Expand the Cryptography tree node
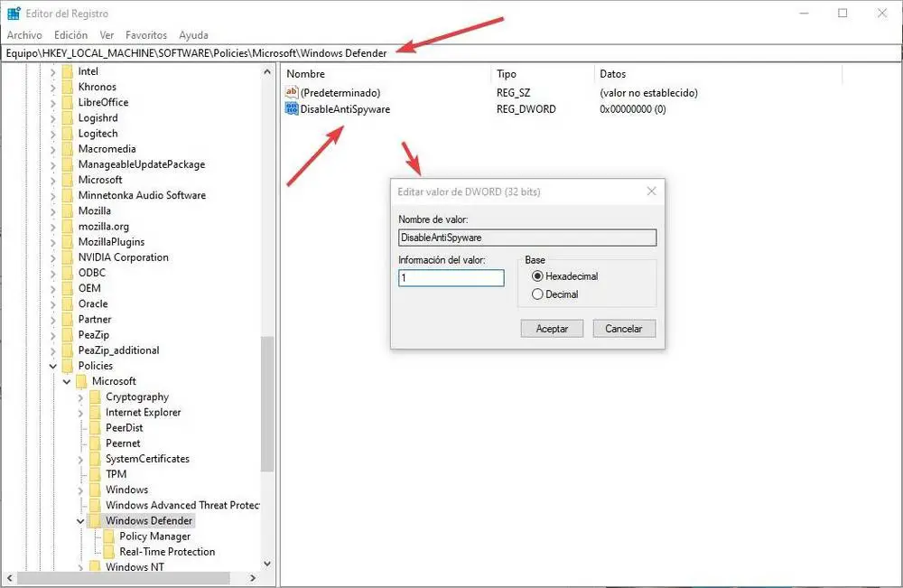This screenshot has height=588, width=903. pos(80,397)
